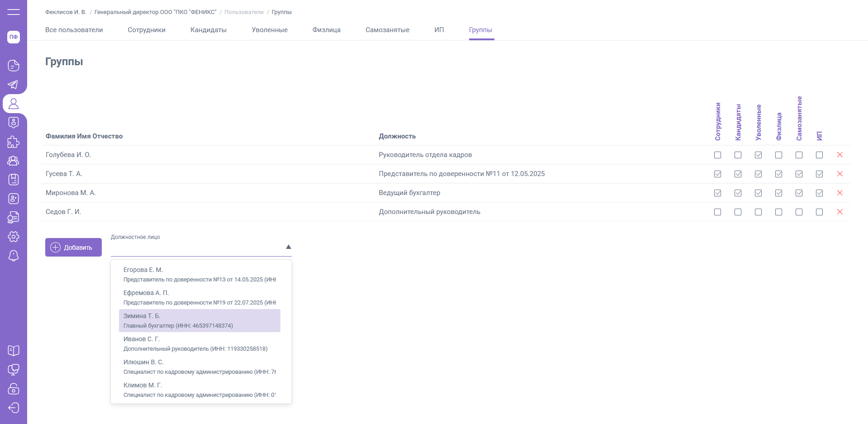Switch to the Сотрудники tab
Screen dimensions: 868x424
point(147,30)
